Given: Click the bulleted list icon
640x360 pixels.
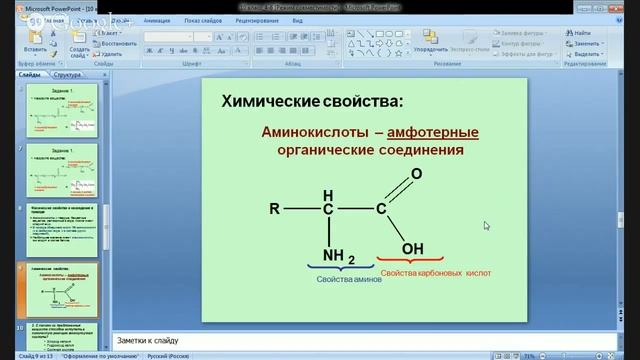Looking at the screenshot, I should pyautogui.click(x=260, y=37).
